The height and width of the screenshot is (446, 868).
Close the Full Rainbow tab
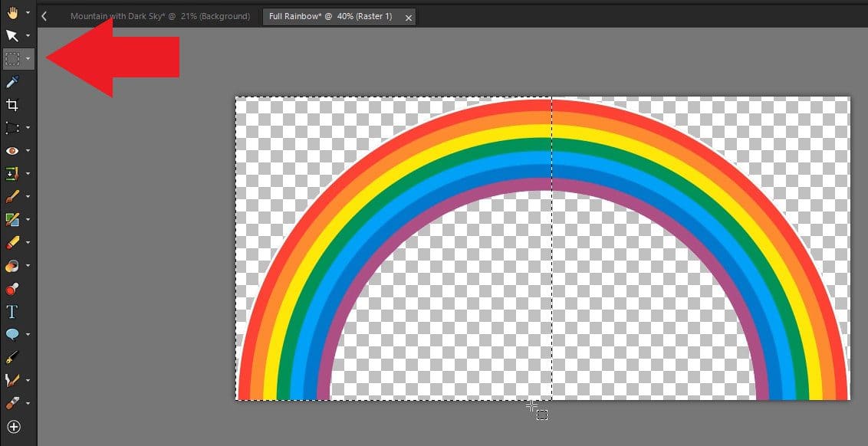(x=409, y=17)
